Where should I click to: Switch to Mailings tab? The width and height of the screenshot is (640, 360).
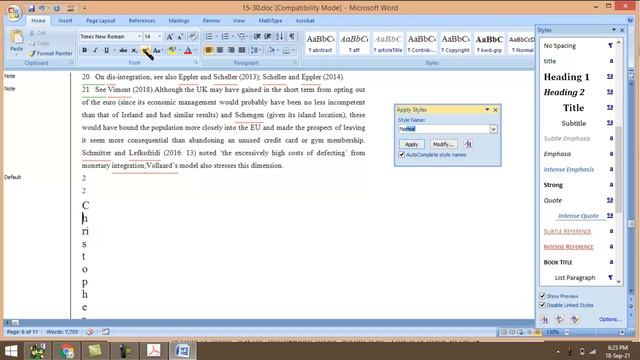[x=179, y=20]
